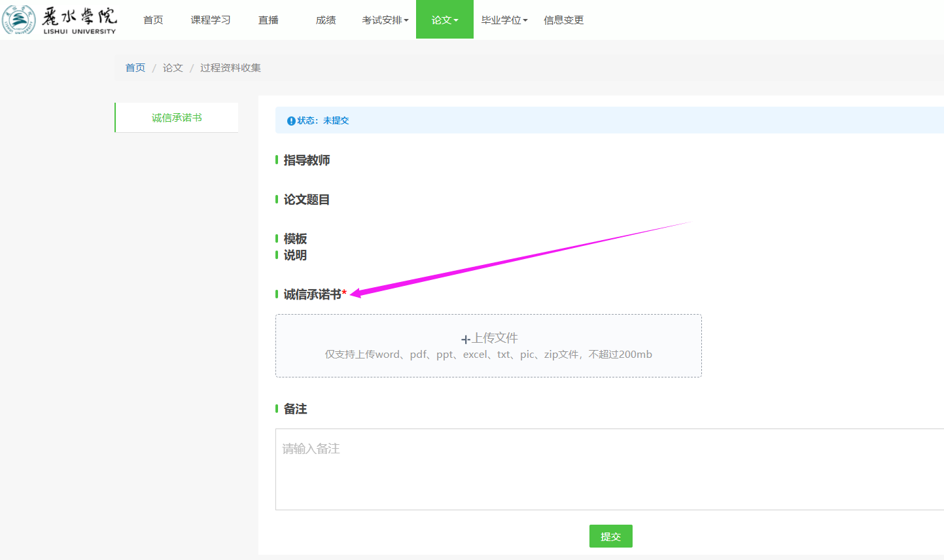Image resolution: width=944 pixels, height=560 pixels.
Task: Click the dashed file upload area
Action: [x=488, y=346]
